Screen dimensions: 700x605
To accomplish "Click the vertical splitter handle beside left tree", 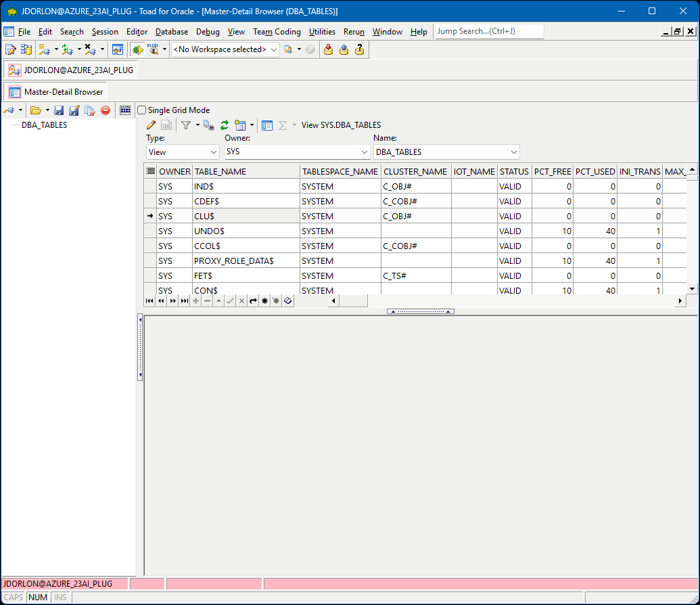I will point(140,347).
